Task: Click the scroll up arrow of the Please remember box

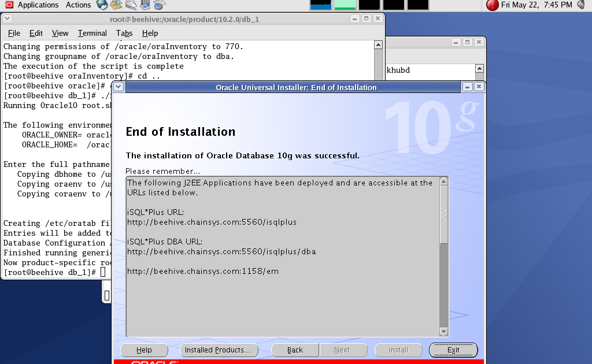Action: (x=444, y=182)
